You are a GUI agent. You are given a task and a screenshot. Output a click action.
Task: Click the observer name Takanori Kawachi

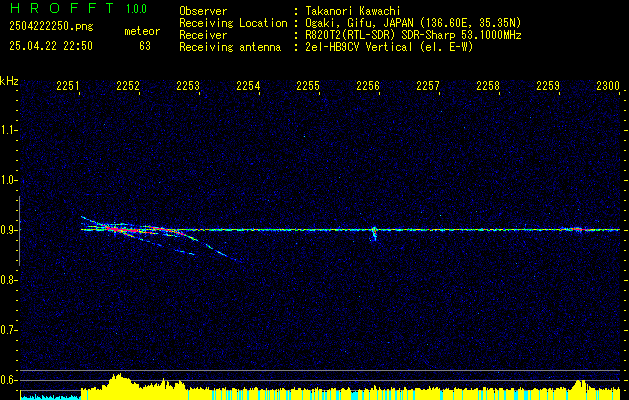coord(355,11)
